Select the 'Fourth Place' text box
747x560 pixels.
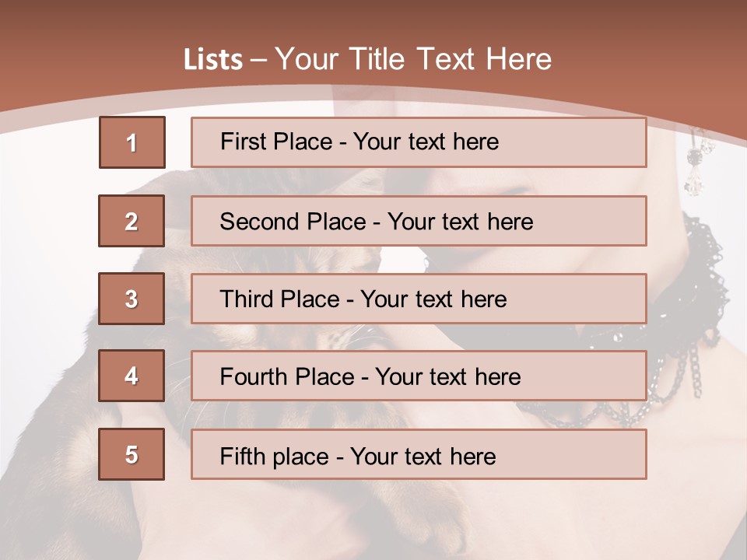(x=419, y=376)
